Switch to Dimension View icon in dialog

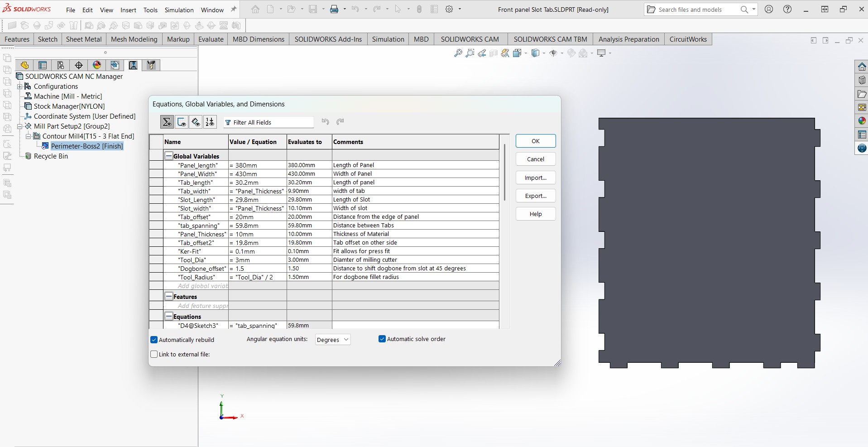pyautogui.click(x=196, y=122)
